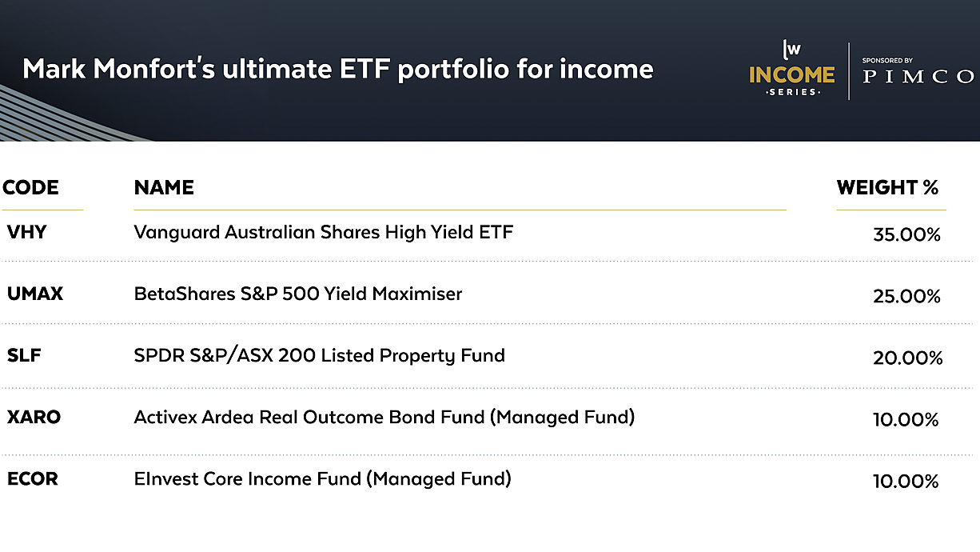
Task: Click the NAME column header
Action: click(164, 188)
